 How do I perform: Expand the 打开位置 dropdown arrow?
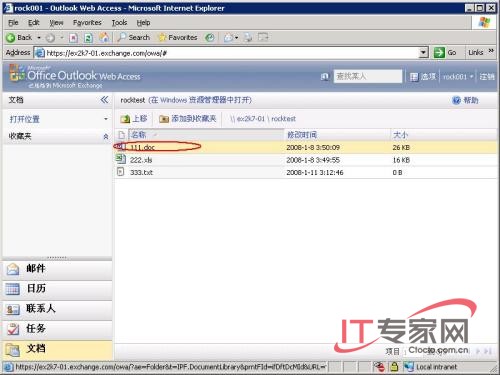[x=106, y=119]
